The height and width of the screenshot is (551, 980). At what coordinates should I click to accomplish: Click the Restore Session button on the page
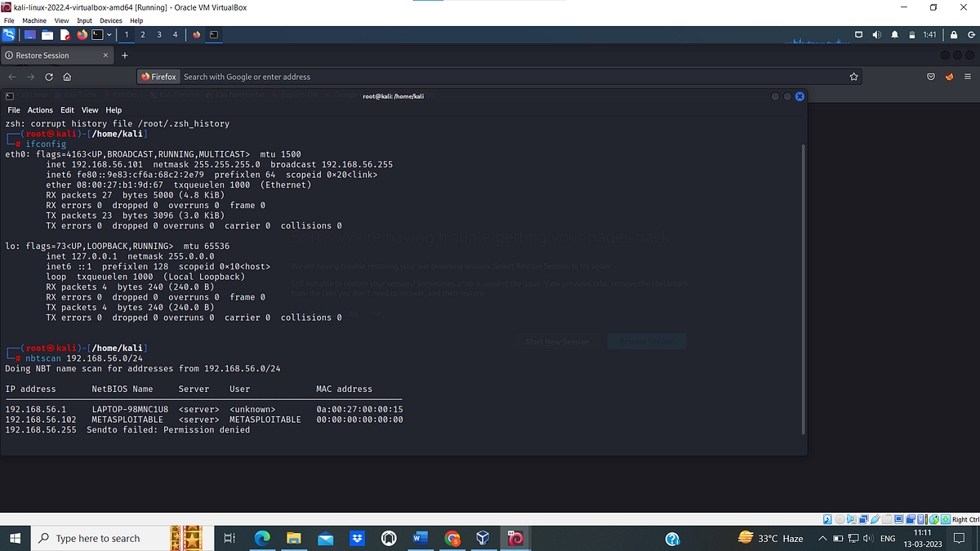(647, 341)
